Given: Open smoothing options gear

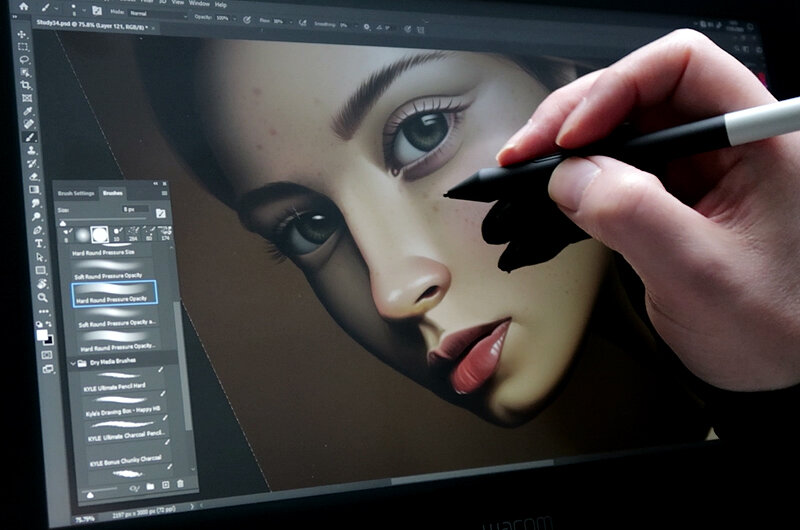Looking at the screenshot, I should click(367, 27).
